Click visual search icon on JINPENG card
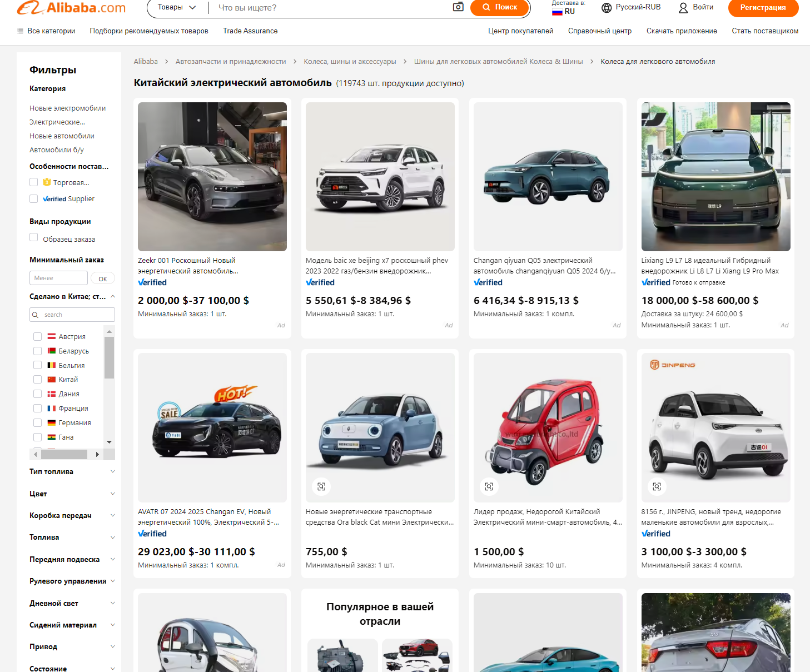The width and height of the screenshot is (810, 672). (x=657, y=486)
